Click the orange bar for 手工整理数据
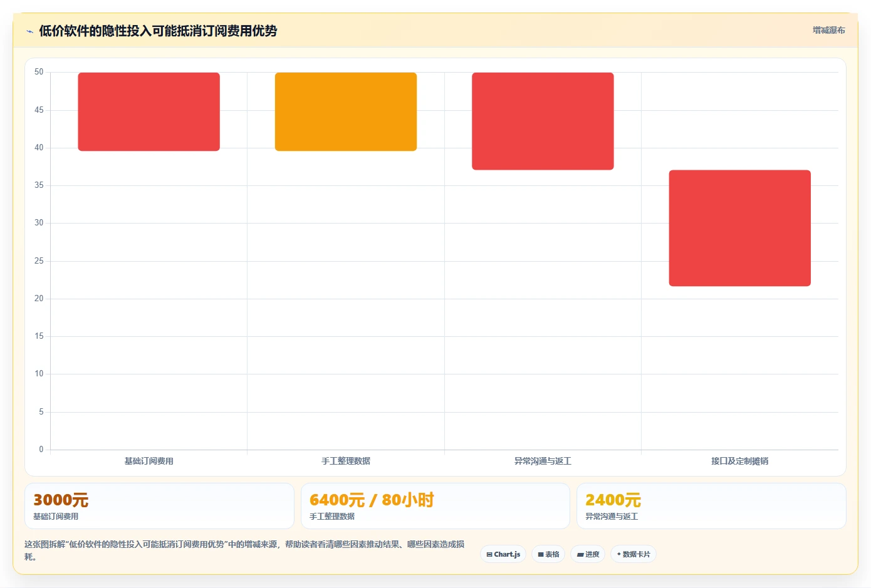Screen dimensions: 871x588 [x=346, y=111]
